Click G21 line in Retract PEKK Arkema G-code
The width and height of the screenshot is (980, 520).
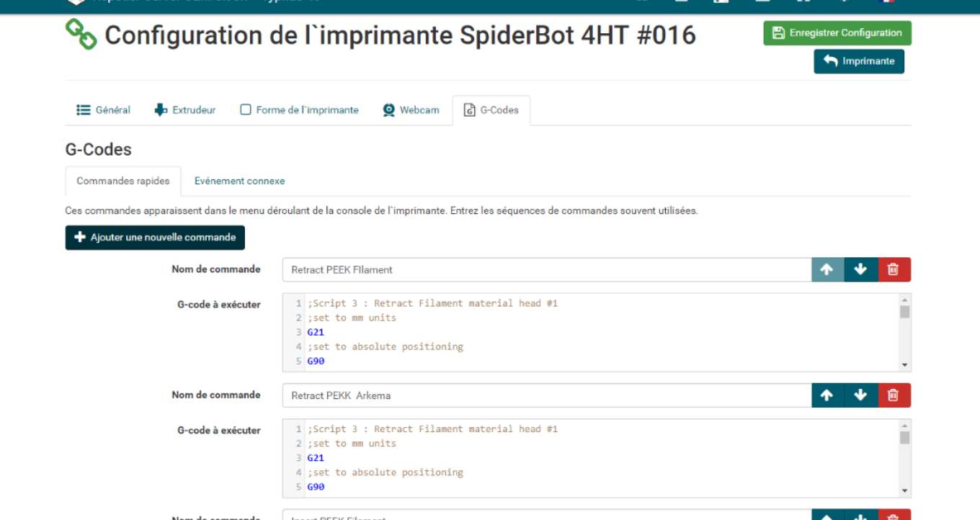(x=316, y=458)
